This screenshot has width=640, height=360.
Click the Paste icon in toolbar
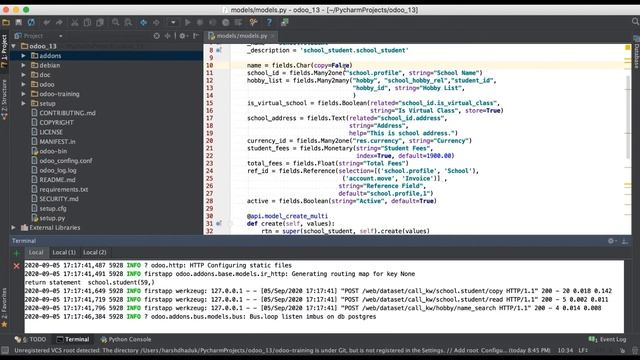pos(100,22)
